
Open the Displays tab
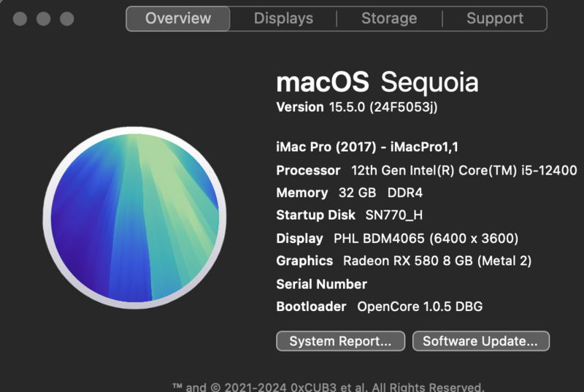[x=283, y=18]
